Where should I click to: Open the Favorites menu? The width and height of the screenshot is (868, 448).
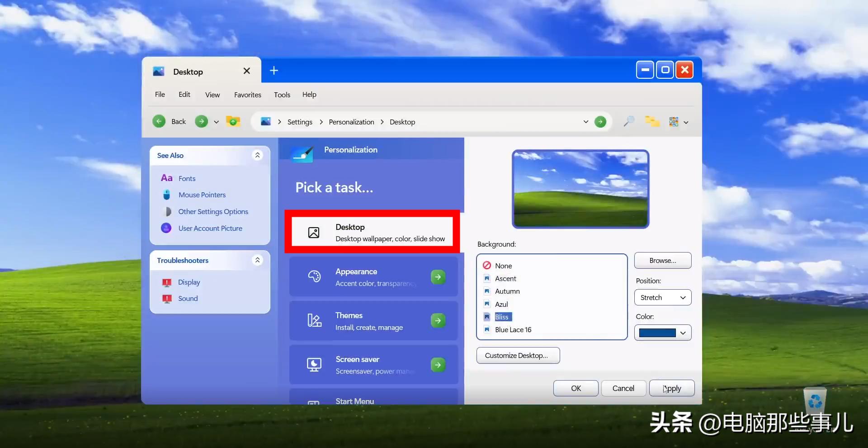point(247,95)
